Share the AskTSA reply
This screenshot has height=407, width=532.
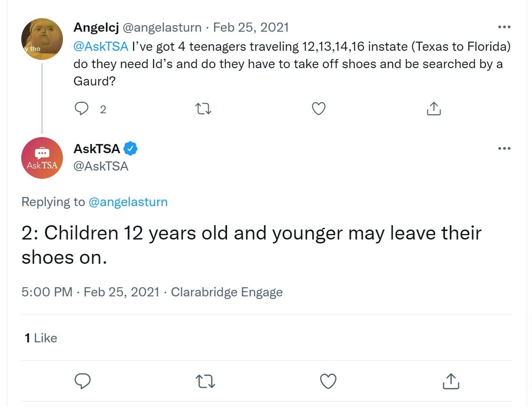[x=451, y=381]
